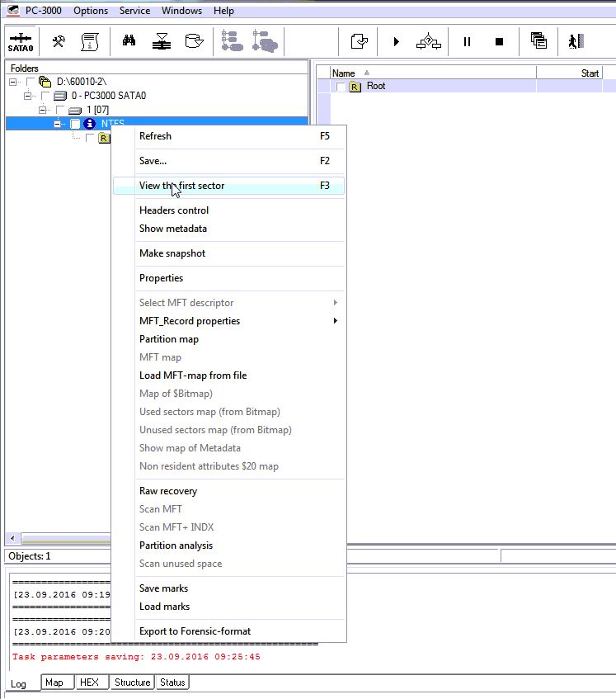The image size is (616, 699).
Task: Open Properties from the context menu
Action: pyautogui.click(x=228, y=278)
